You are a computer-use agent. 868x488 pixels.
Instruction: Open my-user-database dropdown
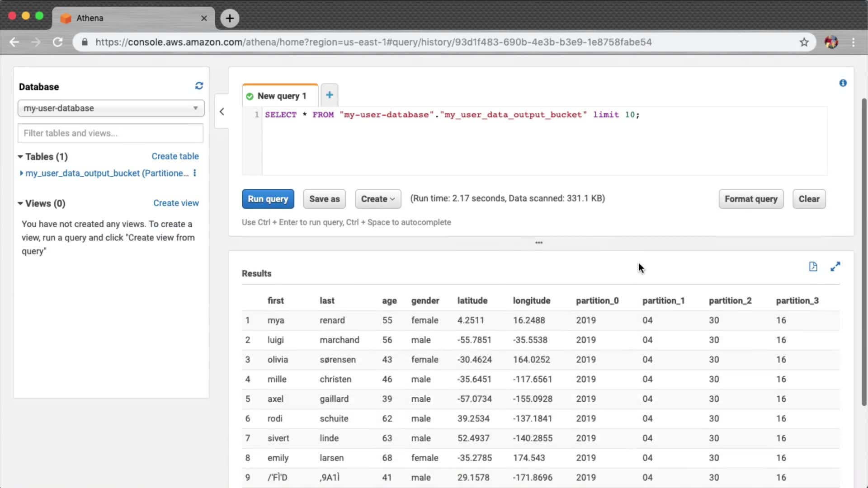coord(111,108)
